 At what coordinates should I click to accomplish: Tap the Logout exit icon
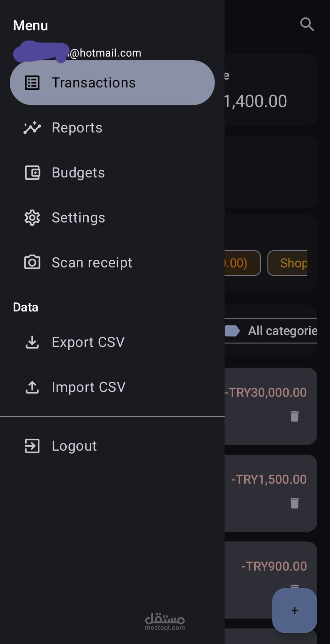pyautogui.click(x=32, y=446)
